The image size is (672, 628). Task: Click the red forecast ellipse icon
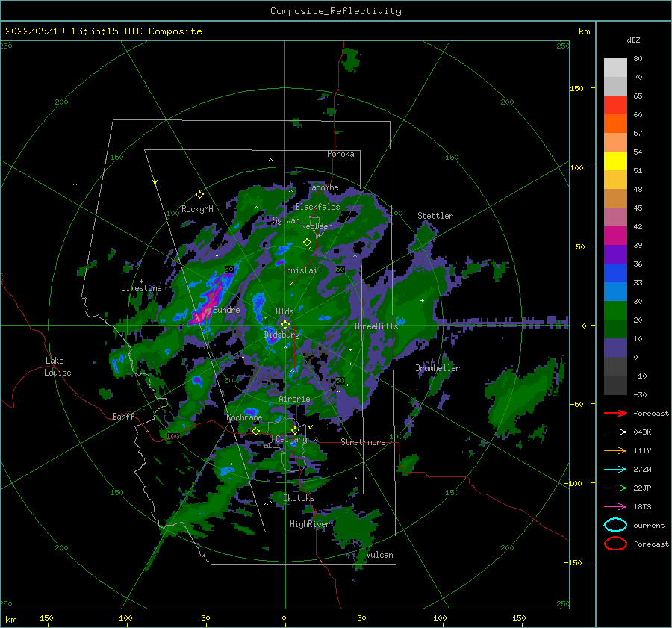pos(615,544)
